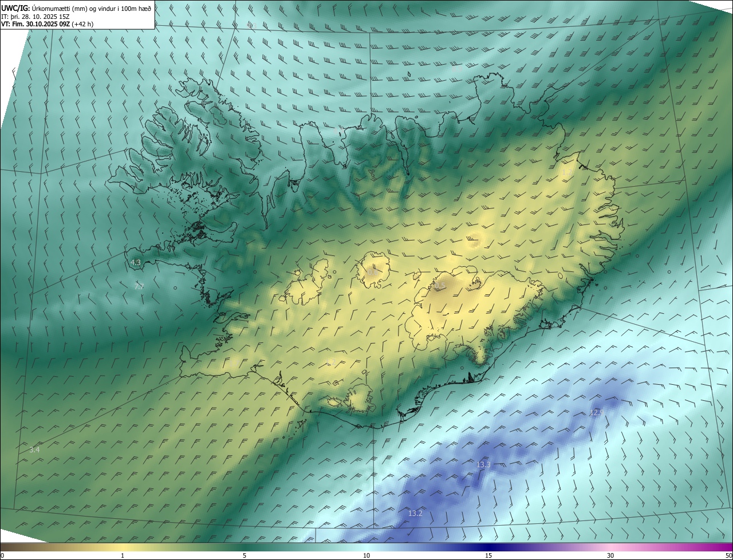This screenshot has height=560, width=733.
Task: Click the VT: Fim. 30.10.2025 09Z line
Action: (x=47, y=24)
